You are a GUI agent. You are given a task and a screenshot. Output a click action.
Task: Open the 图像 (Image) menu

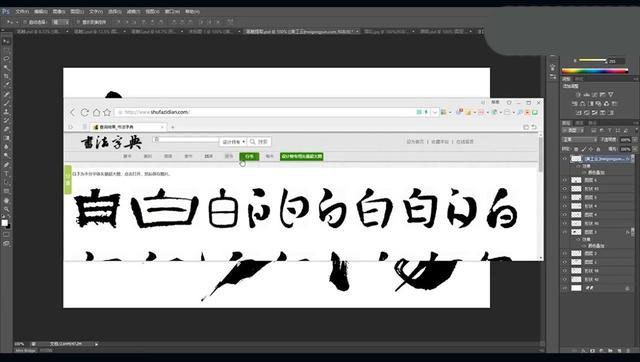click(x=59, y=11)
